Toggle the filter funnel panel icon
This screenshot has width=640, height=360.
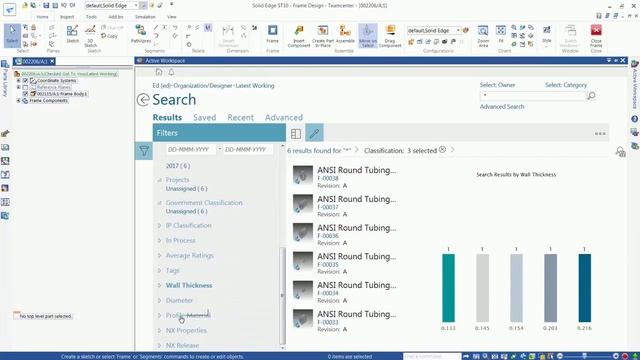point(144,151)
